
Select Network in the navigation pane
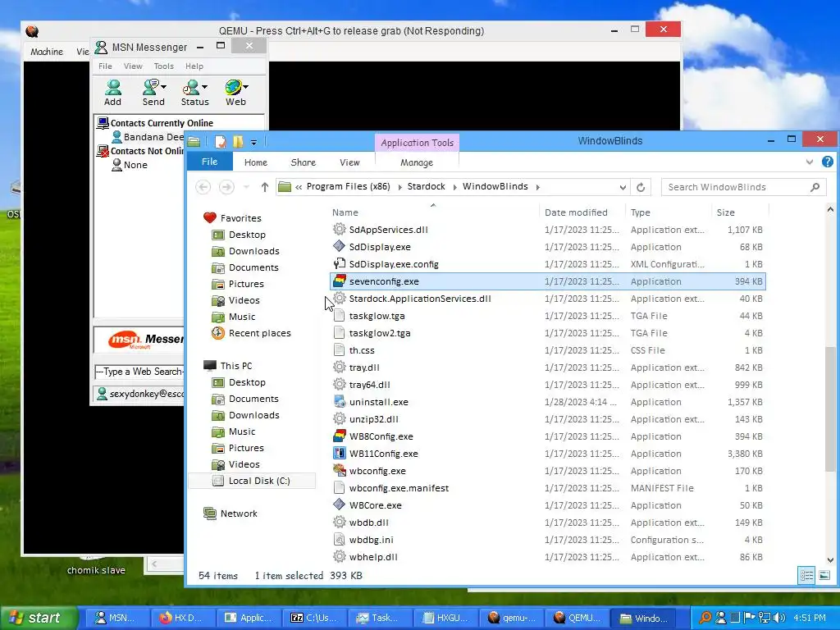point(239,514)
